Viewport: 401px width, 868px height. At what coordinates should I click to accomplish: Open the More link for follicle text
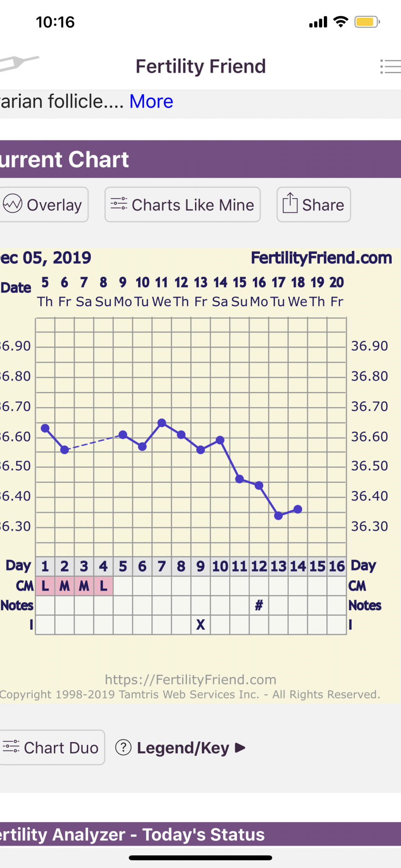[x=151, y=102]
